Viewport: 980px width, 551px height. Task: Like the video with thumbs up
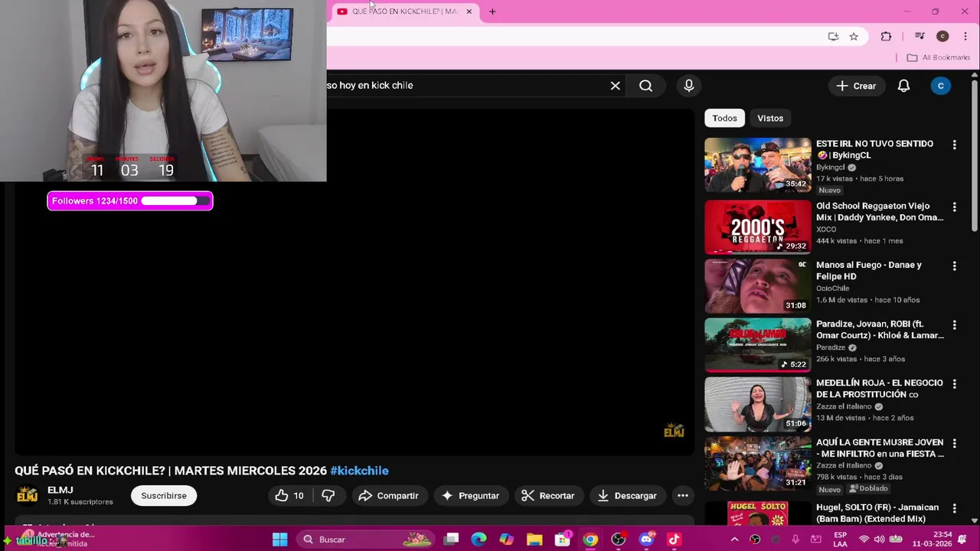[x=289, y=496]
